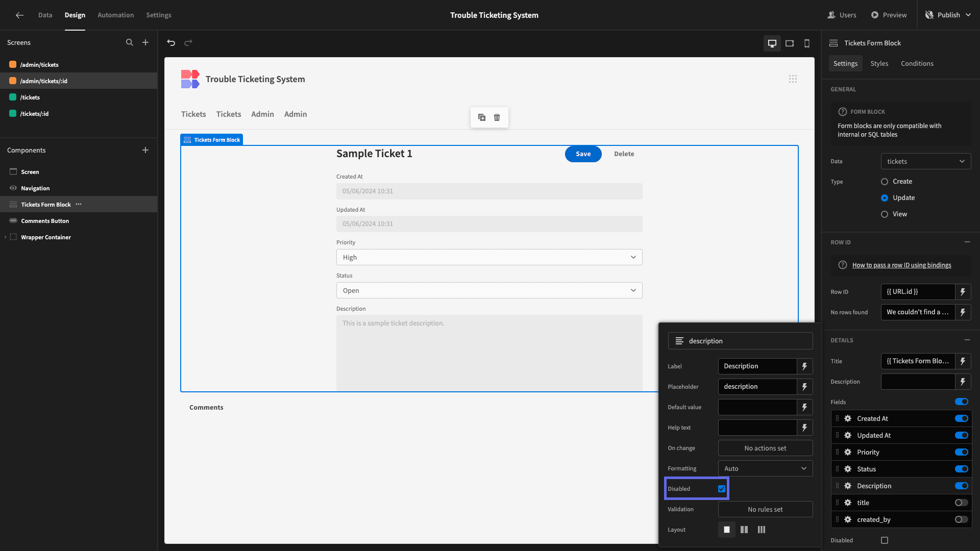Duplicate the selected form block
Viewport: 980px width, 551px height.
482,117
